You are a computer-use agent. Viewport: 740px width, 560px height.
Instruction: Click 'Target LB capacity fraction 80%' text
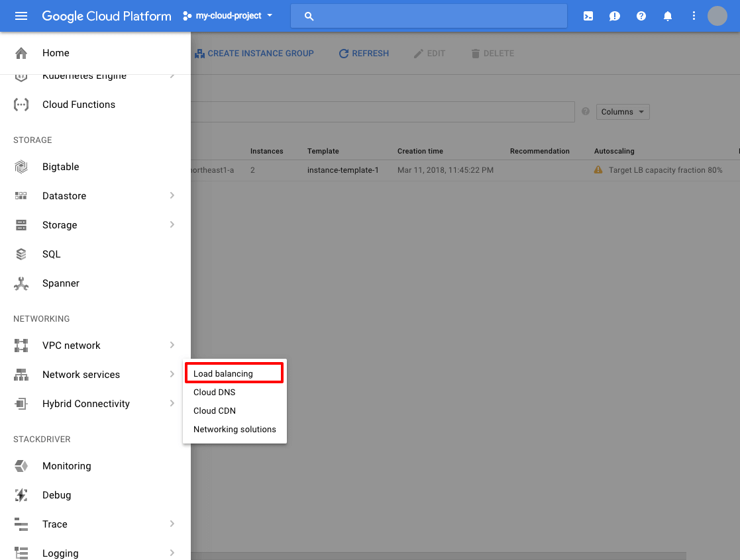665,170
